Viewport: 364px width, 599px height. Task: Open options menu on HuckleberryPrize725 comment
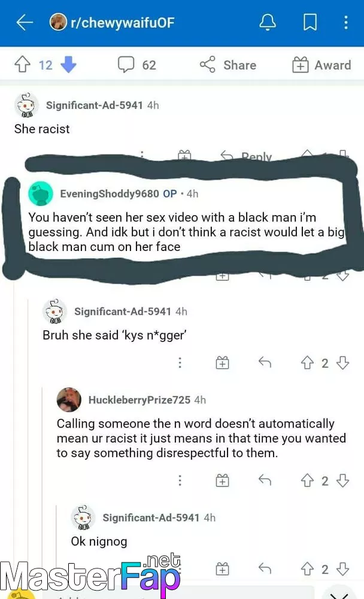click(x=180, y=480)
